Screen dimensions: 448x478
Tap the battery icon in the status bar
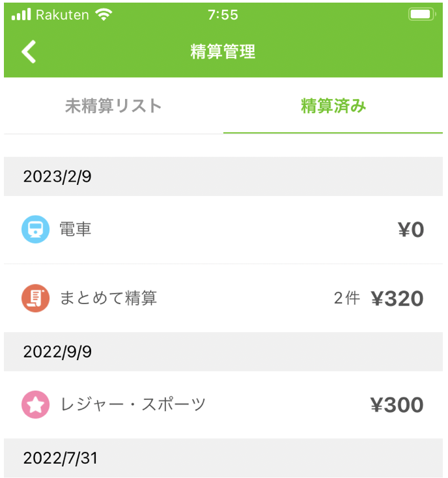[x=422, y=14]
